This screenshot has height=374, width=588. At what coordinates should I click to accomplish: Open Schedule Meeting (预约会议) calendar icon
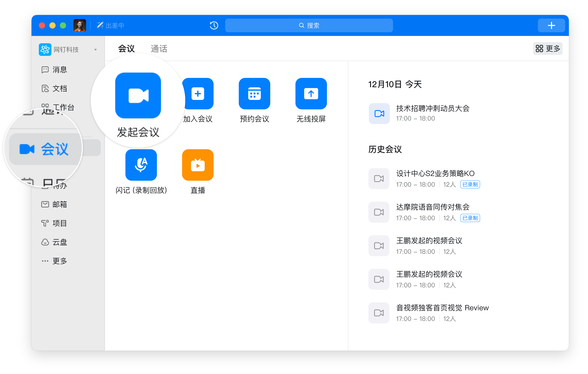click(x=254, y=94)
